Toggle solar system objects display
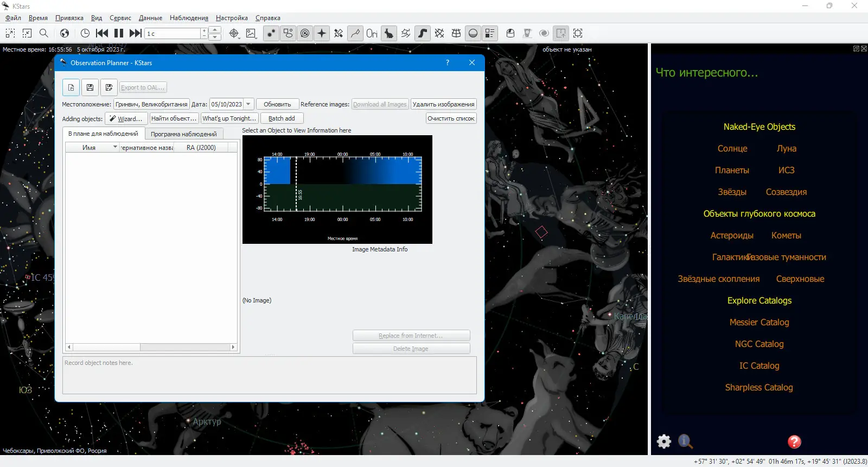Screen dimensions: 868x467 click(305, 33)
